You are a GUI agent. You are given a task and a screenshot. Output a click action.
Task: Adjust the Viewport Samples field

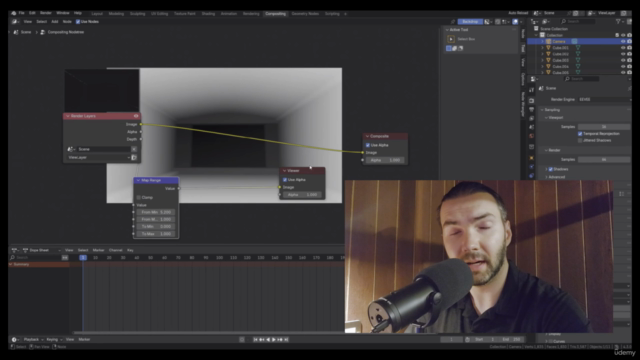604,127
